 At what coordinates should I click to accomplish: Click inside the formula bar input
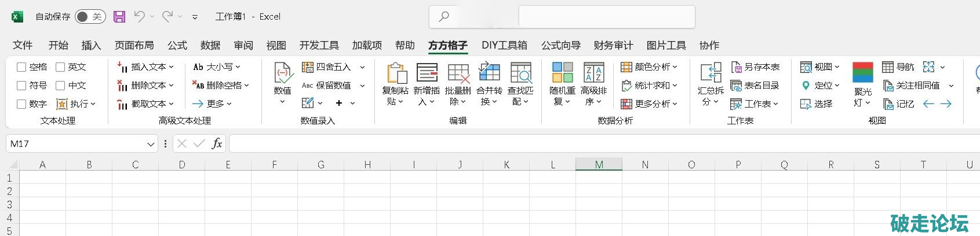click(580, 143)
